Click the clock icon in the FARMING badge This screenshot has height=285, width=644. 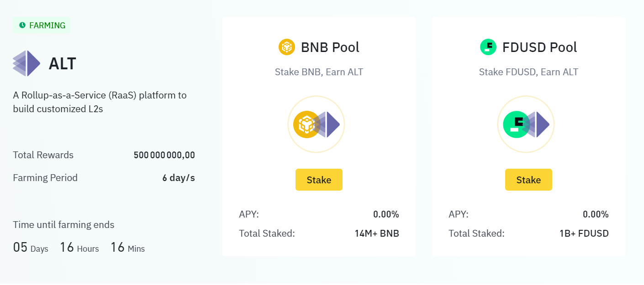point(22,25)
